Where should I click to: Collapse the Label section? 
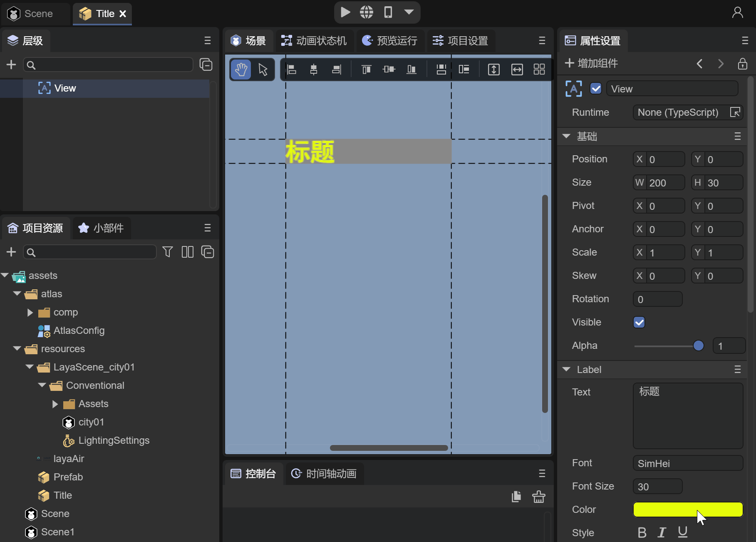[566, 369]
